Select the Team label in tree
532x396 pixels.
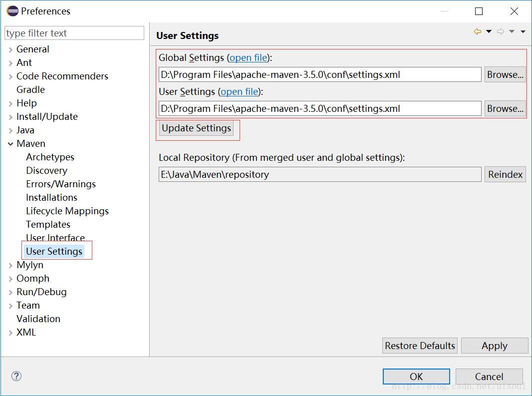[28, 305]
